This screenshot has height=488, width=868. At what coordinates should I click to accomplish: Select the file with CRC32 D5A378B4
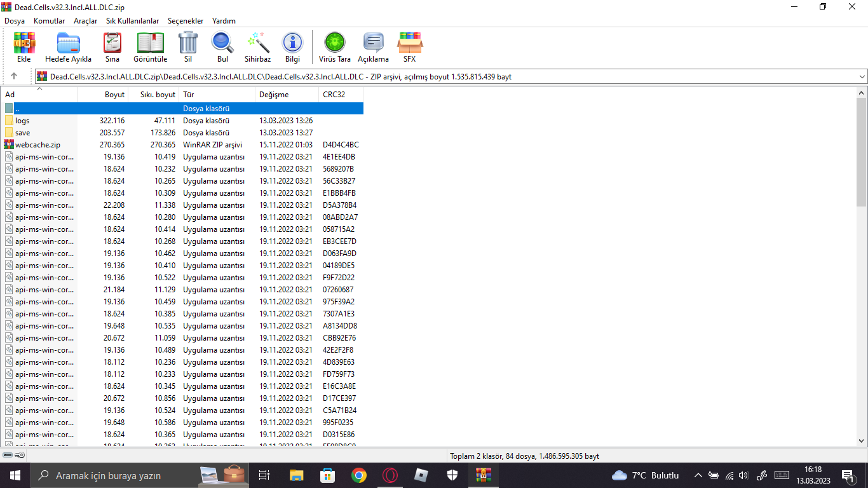point(183,205)
